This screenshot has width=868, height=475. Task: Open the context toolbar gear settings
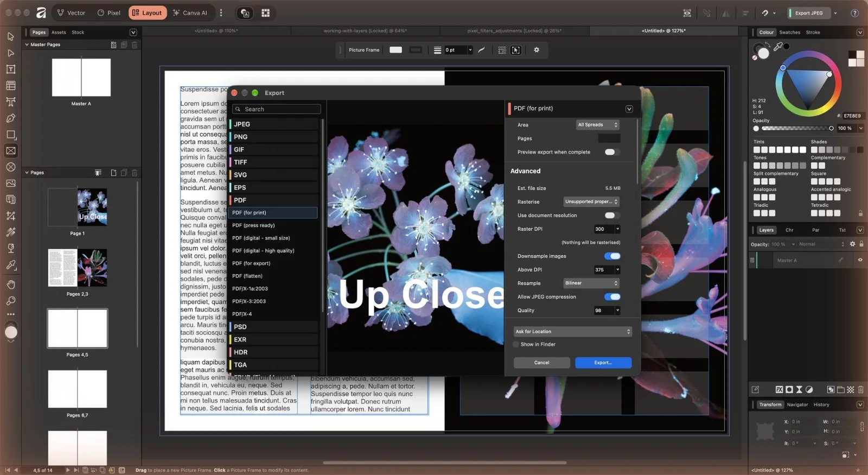click(537, 50)
